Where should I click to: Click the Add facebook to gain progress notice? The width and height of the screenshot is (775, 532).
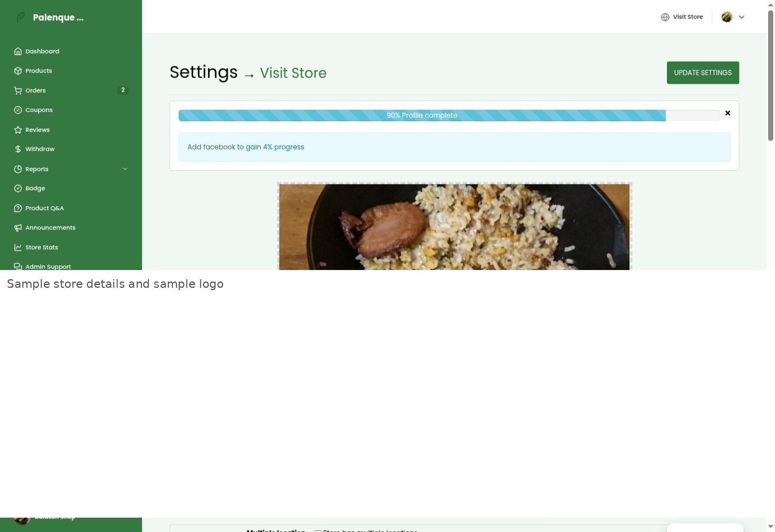[x=454, y=147]
